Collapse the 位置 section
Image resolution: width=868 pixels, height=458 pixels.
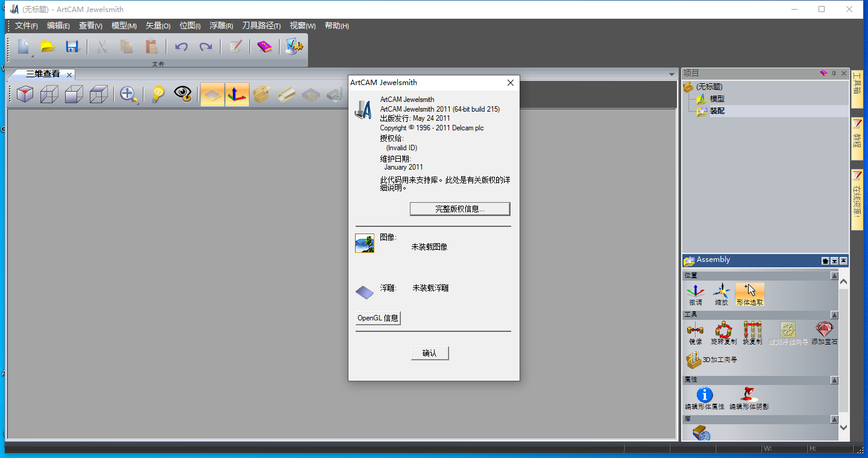834,276
